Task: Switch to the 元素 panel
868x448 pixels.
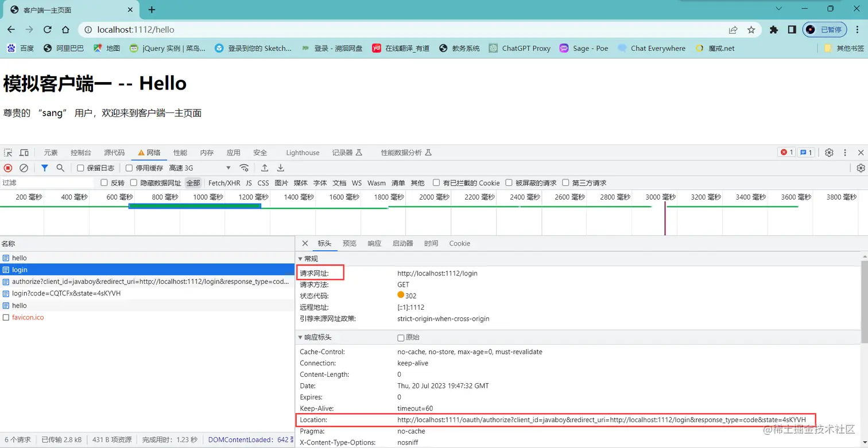Action: click(51, 153)
